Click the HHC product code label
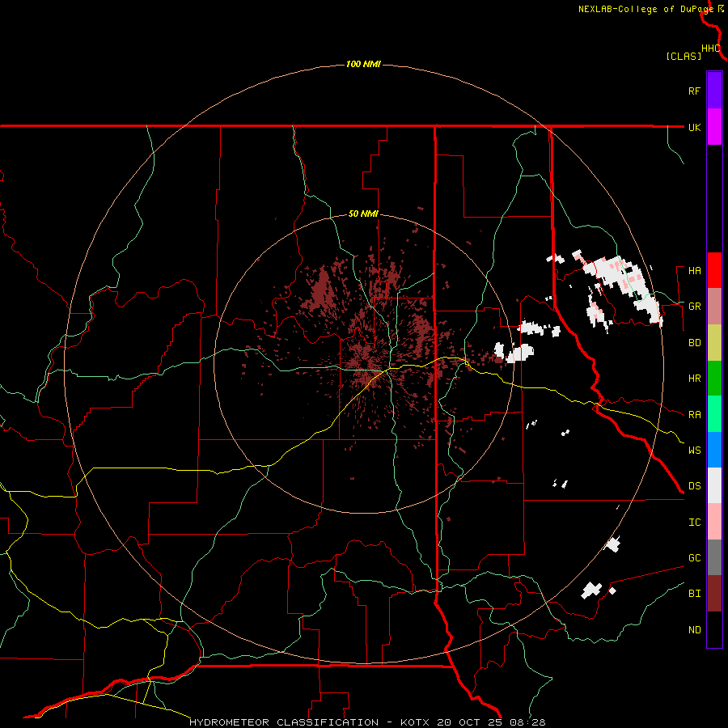 [x=711, y=49]
